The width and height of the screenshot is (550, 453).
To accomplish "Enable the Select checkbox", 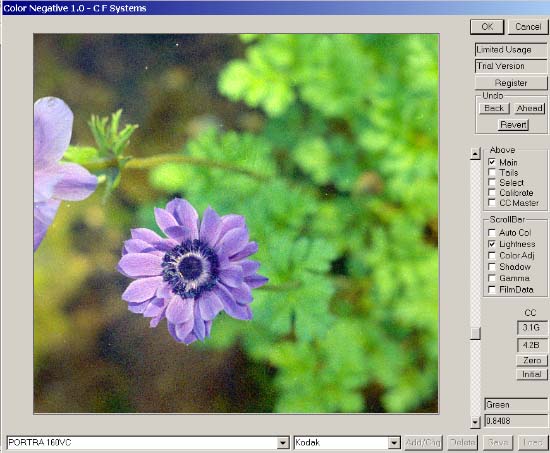I will click(x=492, y=182).
